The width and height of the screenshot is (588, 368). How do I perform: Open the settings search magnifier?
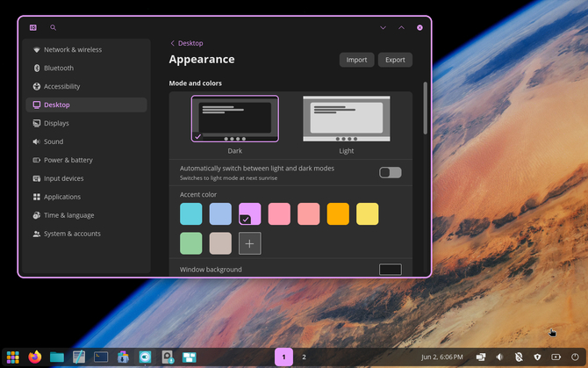(53, 27)
